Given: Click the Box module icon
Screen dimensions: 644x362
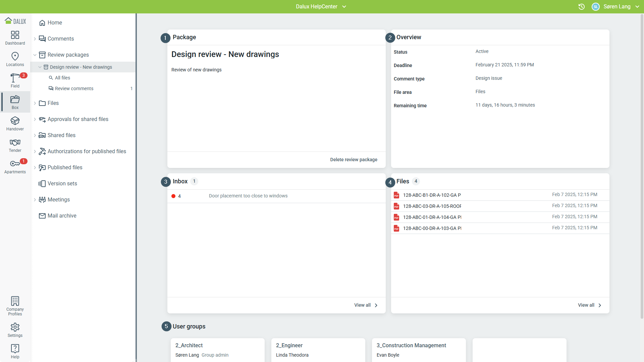Looking at the screenshot, I should pyautogui.click(x=15, y=102).
